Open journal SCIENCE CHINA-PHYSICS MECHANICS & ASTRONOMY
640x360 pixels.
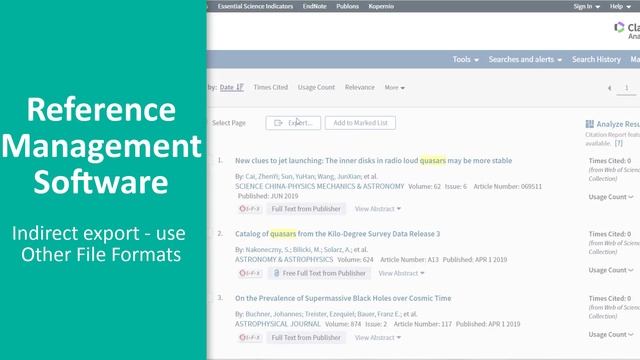(x=320, y=187)
